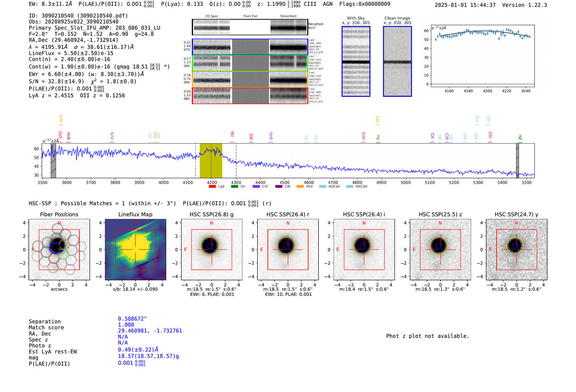Click the Primary Spec_Slot_IFU_AMP line
The height and width of the screenshot is (392, 576).
pos(95,28)
